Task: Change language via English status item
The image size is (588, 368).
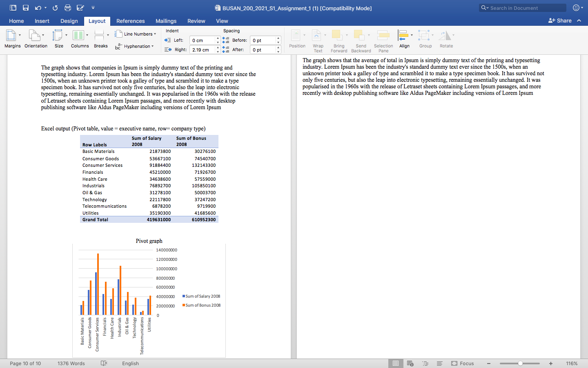Action: click(x=130, y=363)
